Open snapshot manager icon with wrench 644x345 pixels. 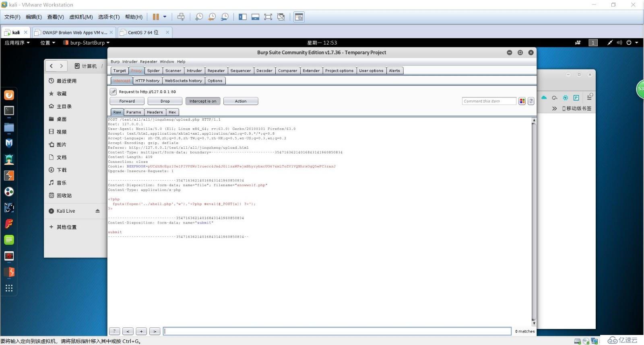pos(225,17)
